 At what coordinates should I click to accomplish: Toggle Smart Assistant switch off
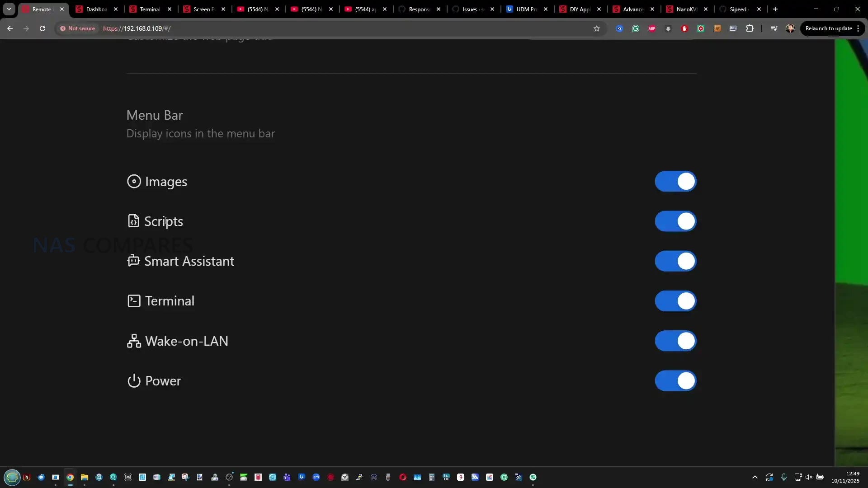point(675,261)
